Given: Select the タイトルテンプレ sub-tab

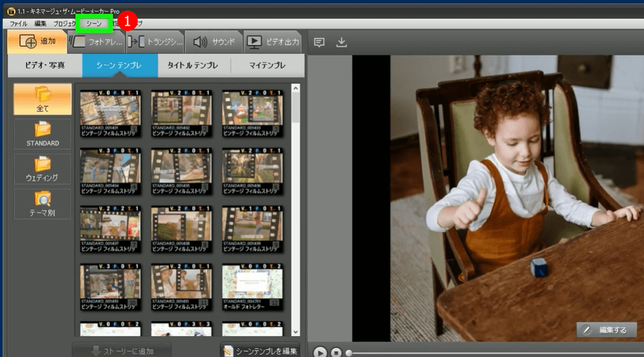Looking at the screenshot, I should (x=193, y=66).
